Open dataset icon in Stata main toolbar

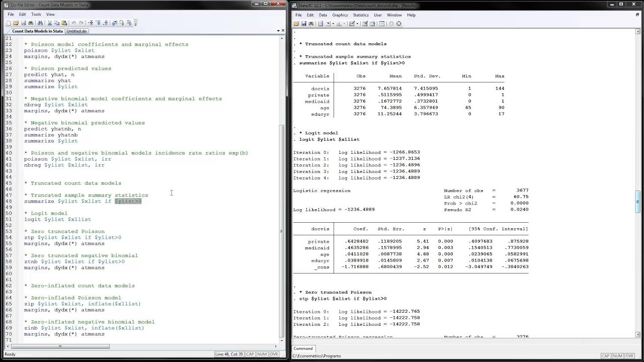click(296, 24)
